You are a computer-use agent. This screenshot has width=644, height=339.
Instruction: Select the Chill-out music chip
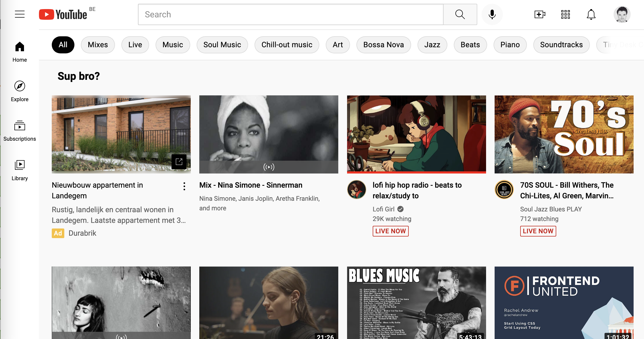pyautogui.click(x=287, y=45)
